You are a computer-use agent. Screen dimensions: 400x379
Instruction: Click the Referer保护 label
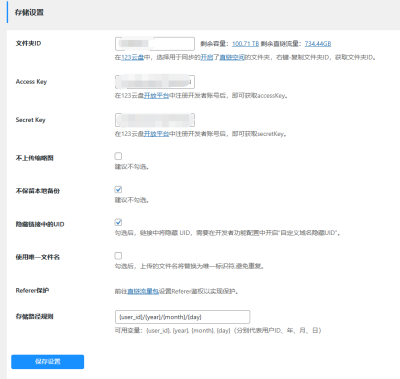(32, 291)
